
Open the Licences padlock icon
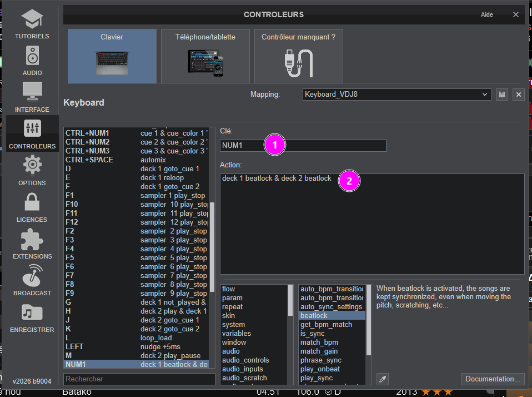pyautogui.click(x=32, y=202)
